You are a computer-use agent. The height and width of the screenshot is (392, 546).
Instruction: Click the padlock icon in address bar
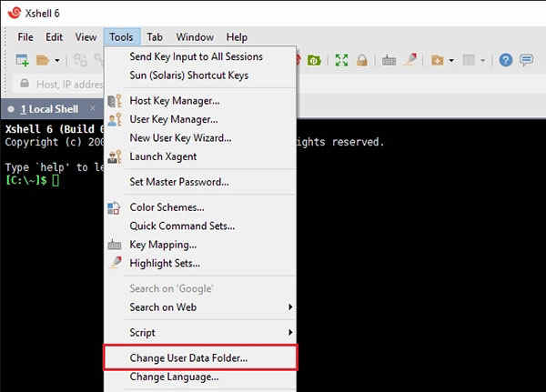tap(25, 83)
